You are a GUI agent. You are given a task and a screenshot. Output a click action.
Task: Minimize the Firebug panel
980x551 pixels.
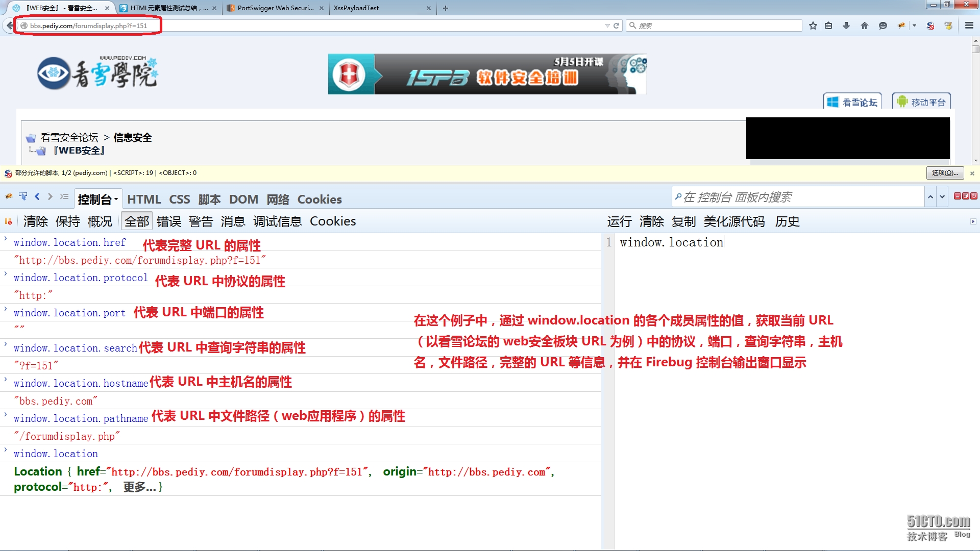pos(957,196)
